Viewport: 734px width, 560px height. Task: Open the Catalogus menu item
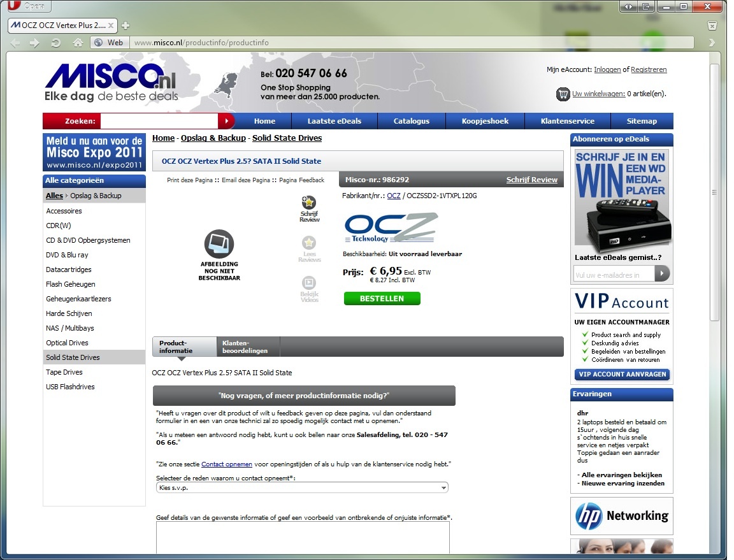412,121
